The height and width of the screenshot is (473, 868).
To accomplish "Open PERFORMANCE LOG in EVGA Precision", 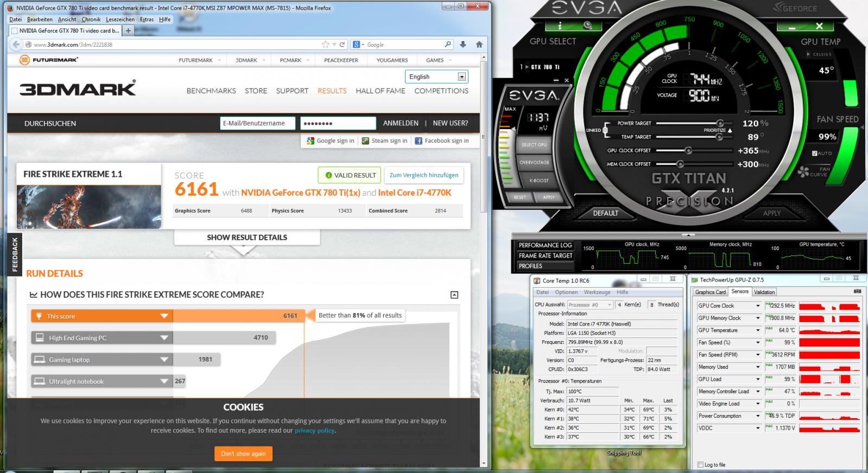I will pyautogui.click(x=545, y=245).
